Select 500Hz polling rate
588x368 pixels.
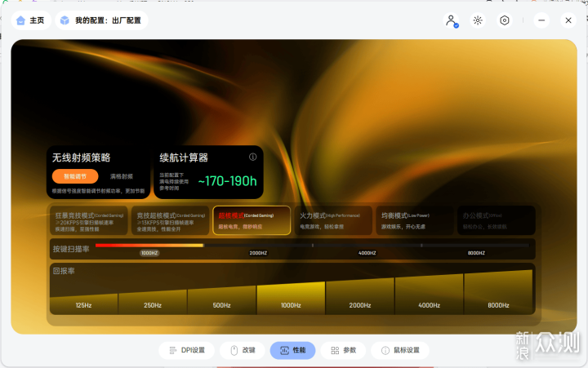(x=221, y=299)
